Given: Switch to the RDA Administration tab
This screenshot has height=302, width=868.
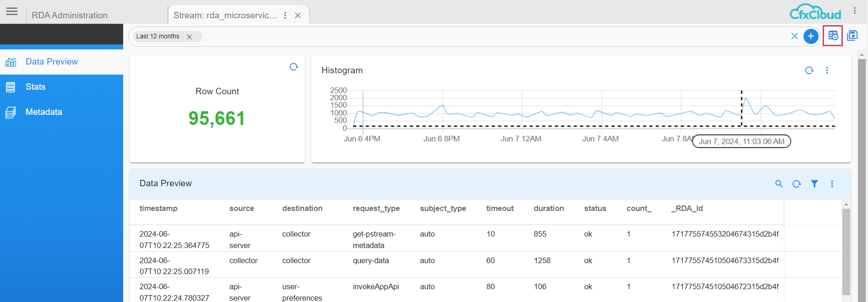Looking at the screenshot, I should click(x=70, y=16).
